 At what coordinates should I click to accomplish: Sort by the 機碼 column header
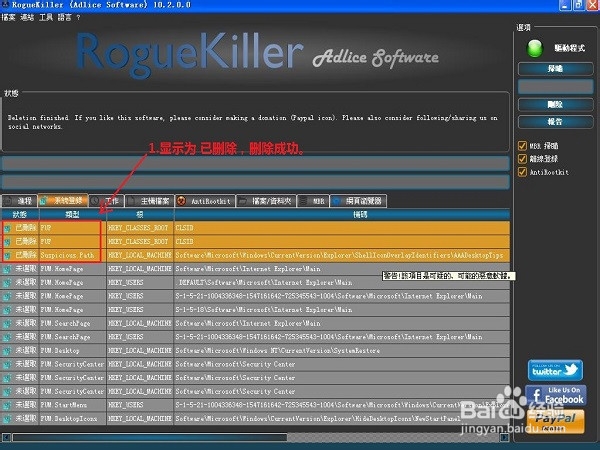[342, 215]
